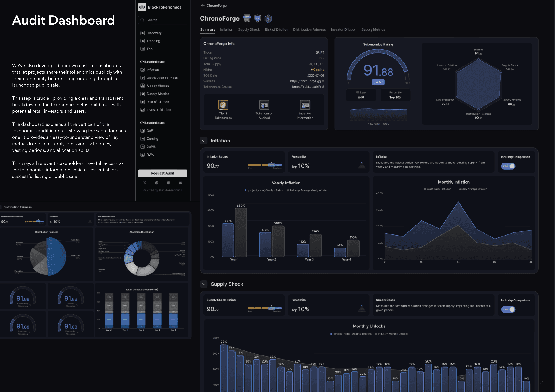Switch to the Summary tab
Image resolution: width=555 pixels, height=392 pixels.
click(208, 29)
